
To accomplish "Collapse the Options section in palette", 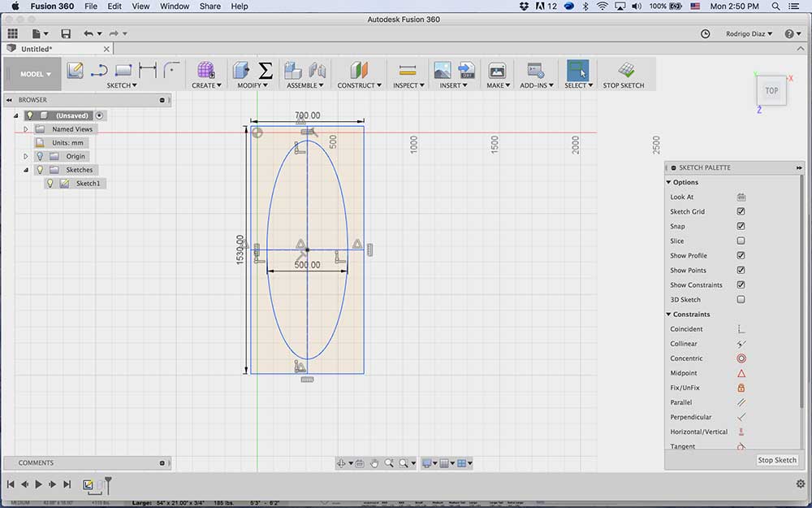I will 668,182.
